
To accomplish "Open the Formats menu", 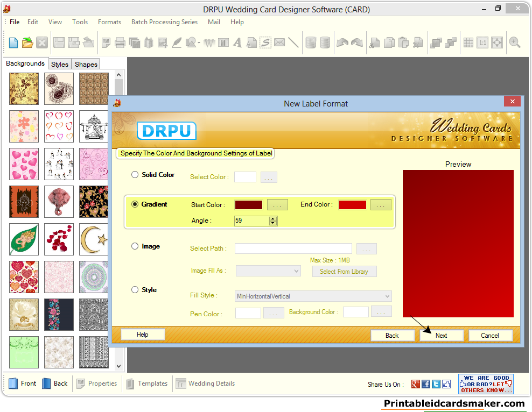I will pos(110,22).
